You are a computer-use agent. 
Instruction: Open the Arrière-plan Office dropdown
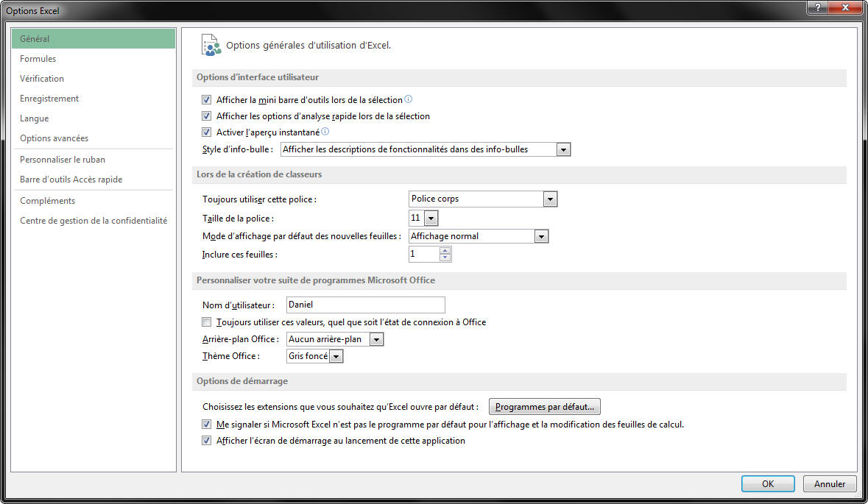click(376, 339)
